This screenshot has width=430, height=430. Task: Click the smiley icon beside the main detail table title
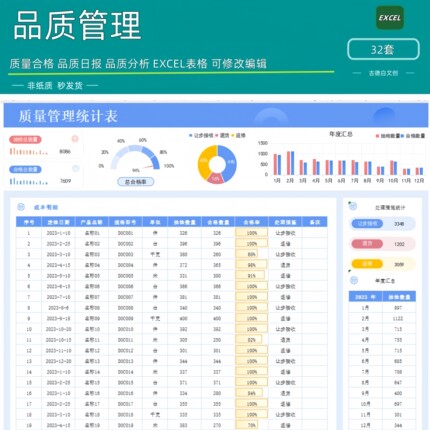tap(21, 207)
